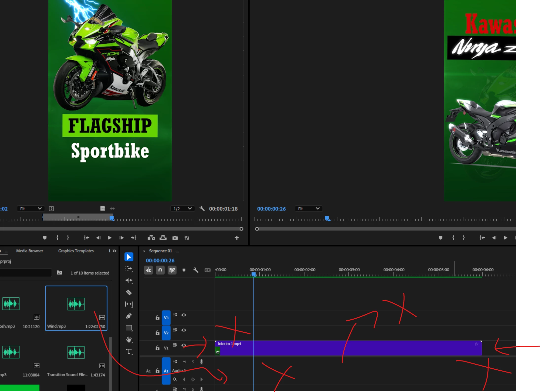
Task: Hide the V2 track output
Action: (184, 330)
